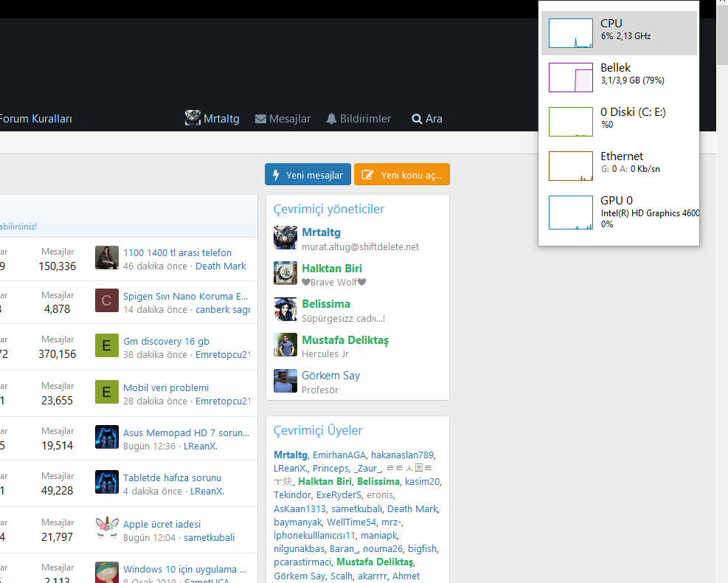The width and height of the screenshot is (728, 583).
Task: Click the edit pencil icon in Yeni konu aç
Action: pos(368,175)
